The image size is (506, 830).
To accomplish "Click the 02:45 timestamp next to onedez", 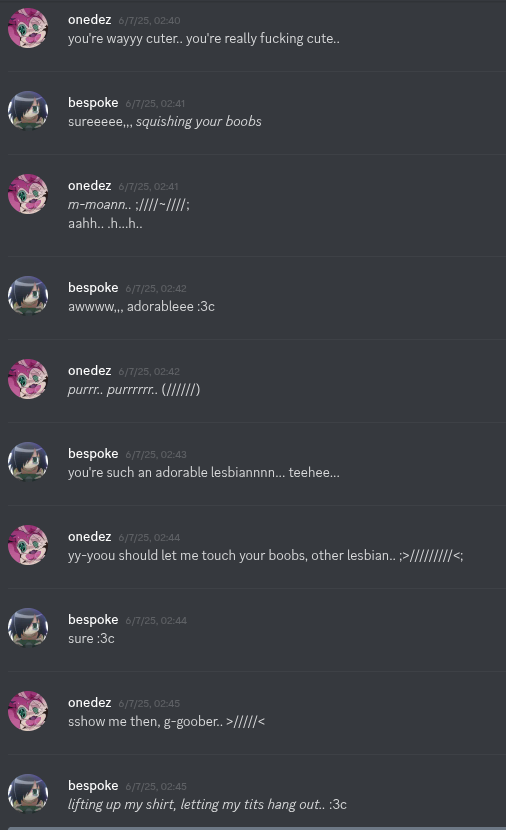I will tap(149, 703).
